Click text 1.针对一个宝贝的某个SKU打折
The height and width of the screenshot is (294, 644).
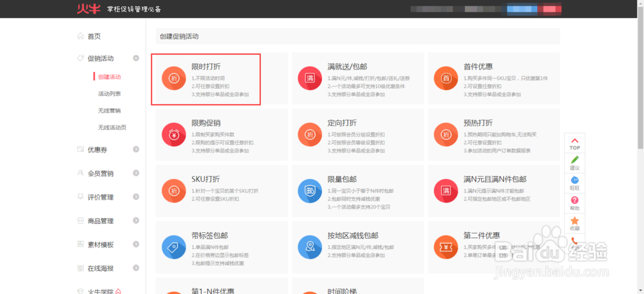(x=225, y=190)
